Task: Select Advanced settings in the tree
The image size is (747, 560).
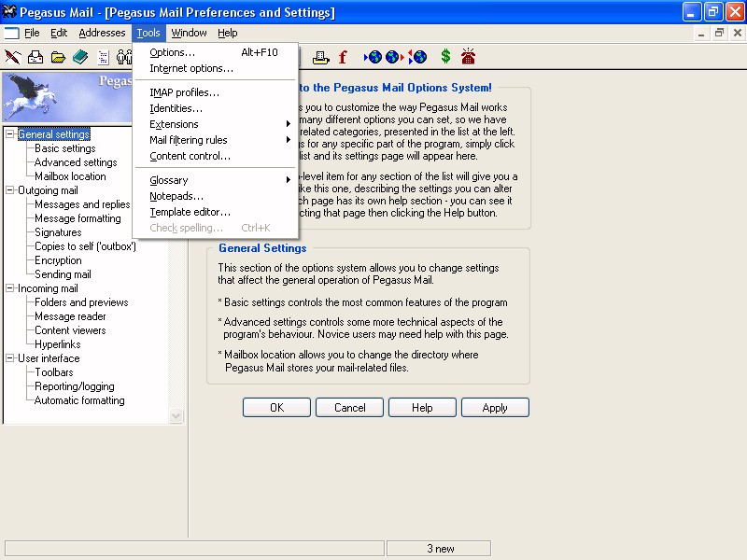Action: point(76,162)
